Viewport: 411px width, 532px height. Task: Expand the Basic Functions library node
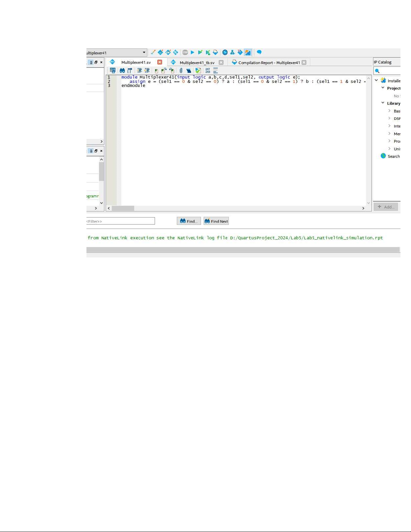point(389,111)
